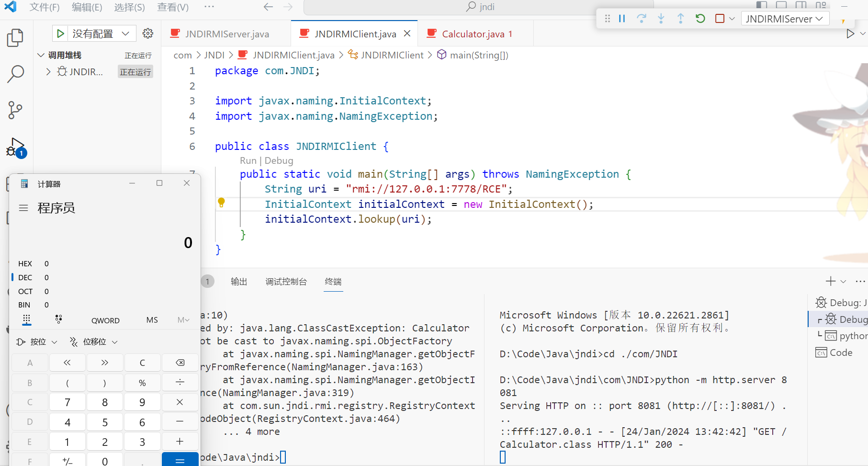Restart the debug session
This screenshot has height=466, width=868.
coord(700,19)
